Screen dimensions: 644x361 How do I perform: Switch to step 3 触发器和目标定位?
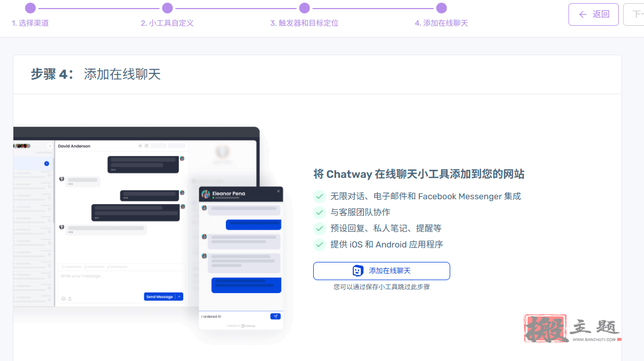304,23
